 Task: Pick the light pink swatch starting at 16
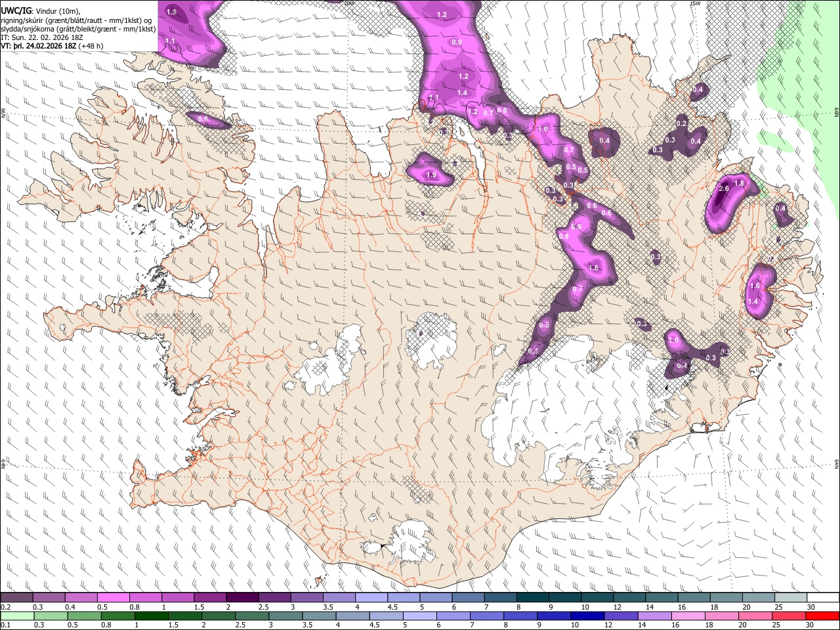688,616
